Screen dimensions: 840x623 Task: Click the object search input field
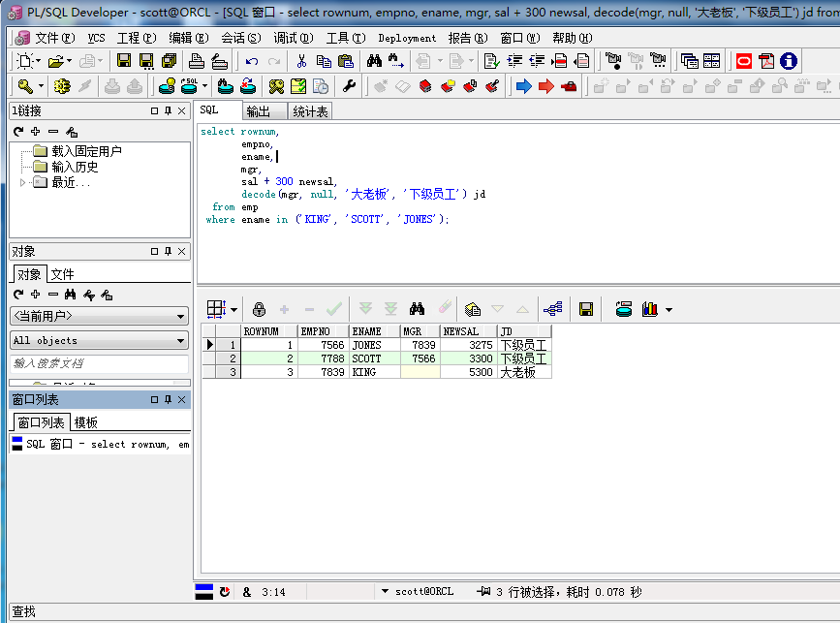[100, 363]
